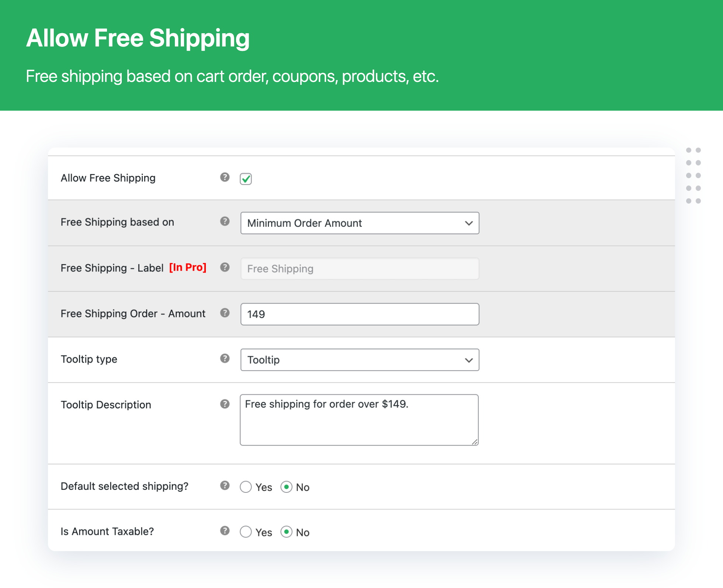Click the subtitle about cart order, coupons, products
This screenshot has width=723, height=588.
232,76
